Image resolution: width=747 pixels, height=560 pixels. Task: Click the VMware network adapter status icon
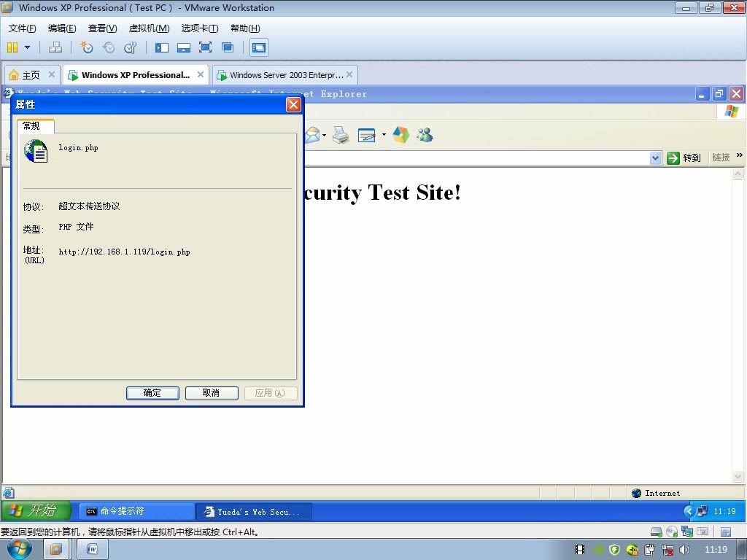(x=687, y=532)
